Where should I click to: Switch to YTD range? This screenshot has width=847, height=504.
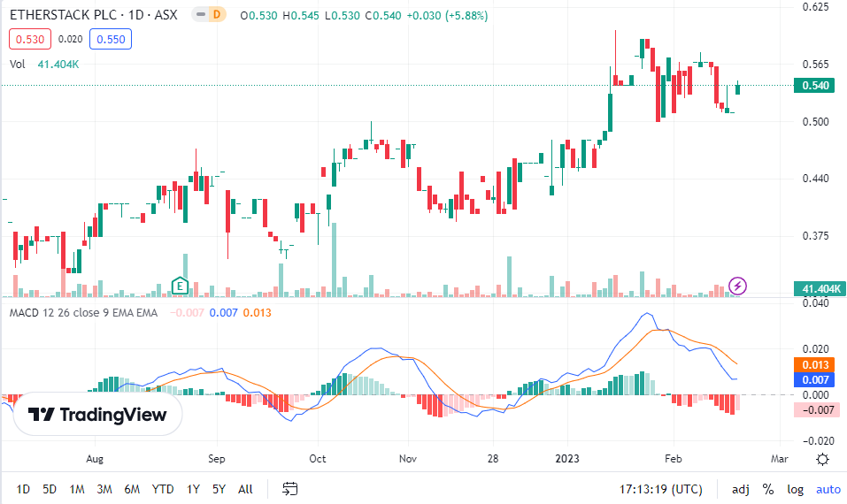(163, 489)
